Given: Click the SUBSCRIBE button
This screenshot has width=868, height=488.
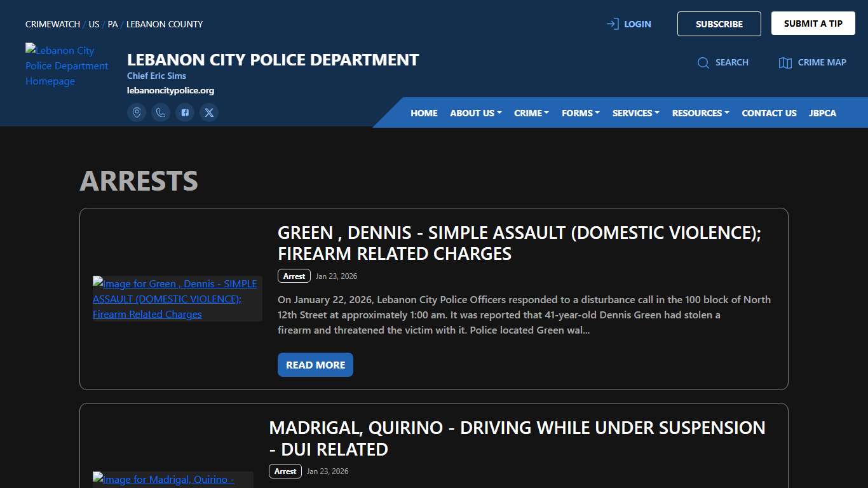Looking at the screenshot, I should tap(719, 24).
